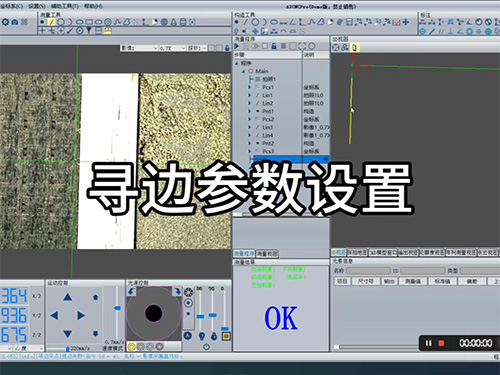The image size is (500, 375).
Task: Open the Settings (S) menu
Action: click(37, 6)
